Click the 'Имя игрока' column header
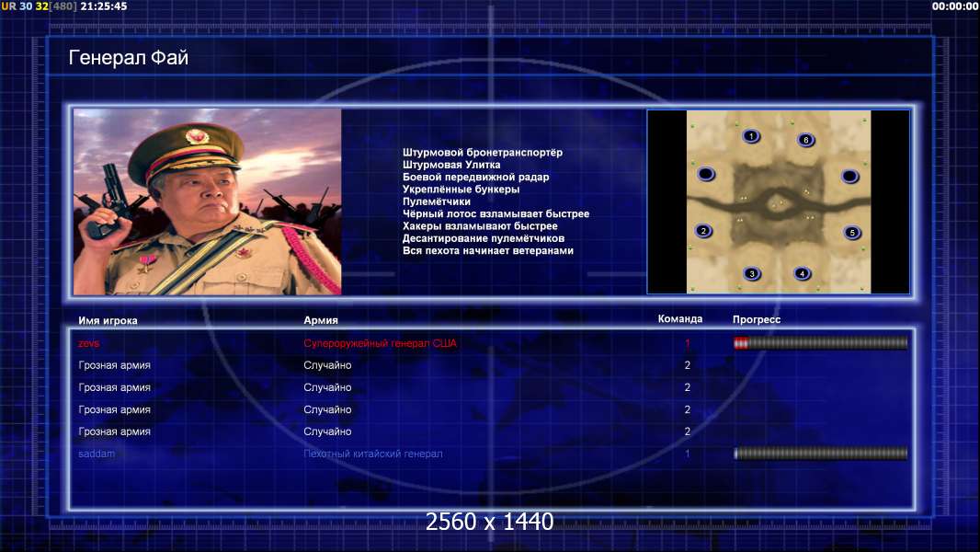The width and height of the screenshot is (980, 552). tap(108, 321)
